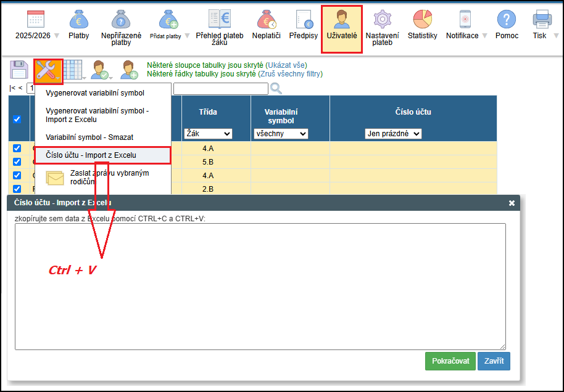The image size is (564, 392).
Task: Uncheck the checkbox in the 4.A first row
Action: point(17,149)
